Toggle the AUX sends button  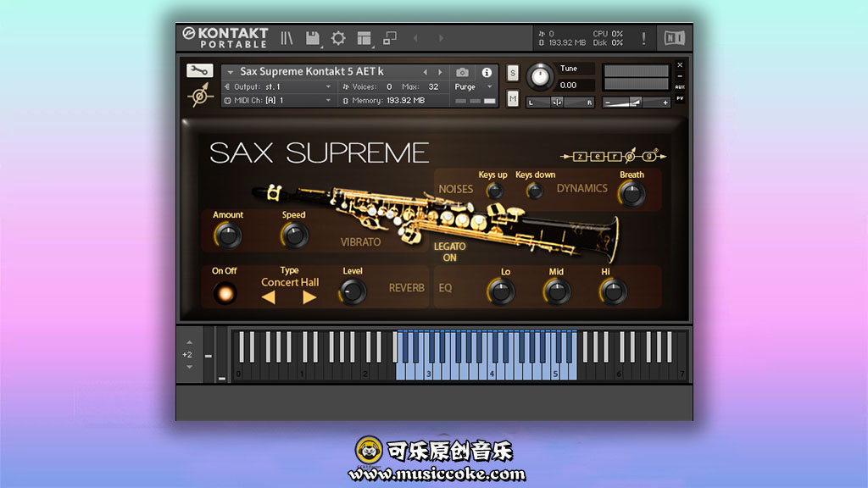pyautogui.click(x=680, y=87)
